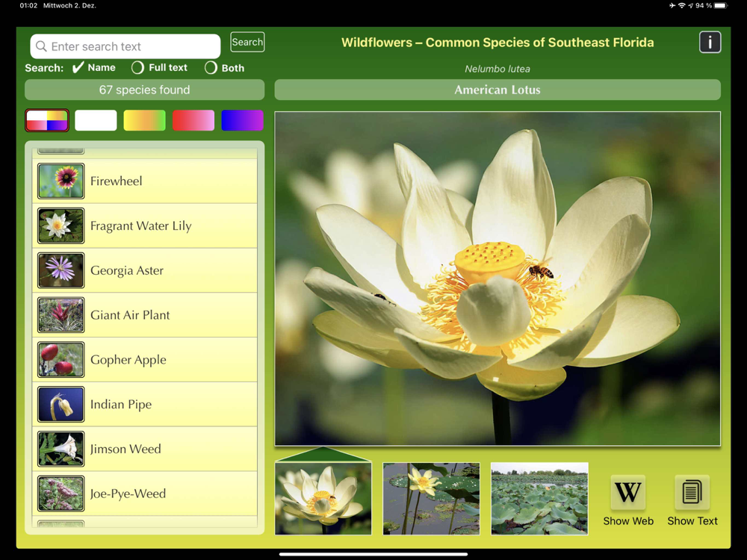Select the Firewheel flower thumbnail icon
This screenshot has height=560, width=747.
pyautogui.click(x=61, y=181)
